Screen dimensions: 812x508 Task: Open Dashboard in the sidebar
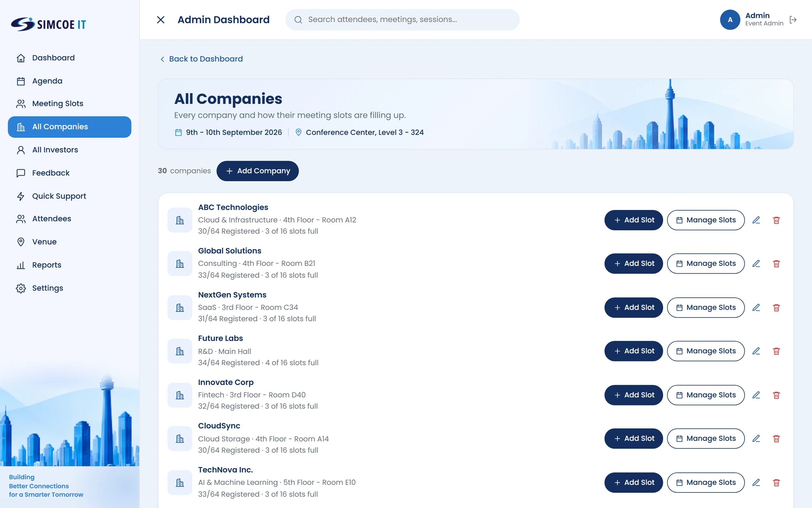(69, 58)
